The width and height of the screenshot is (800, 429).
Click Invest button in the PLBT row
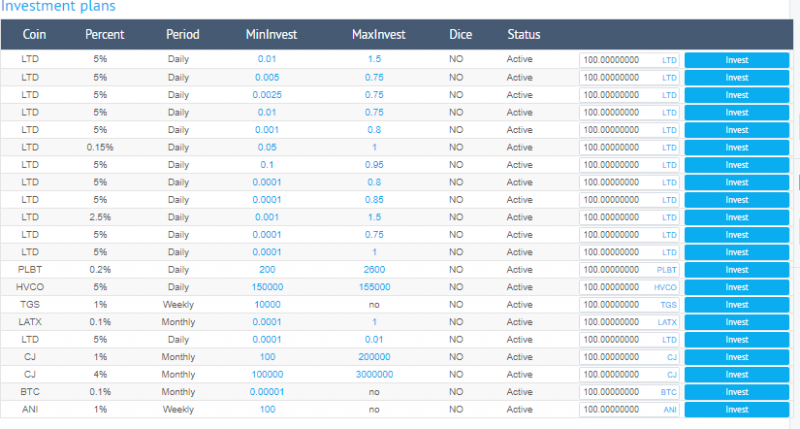tap(737, 270)
